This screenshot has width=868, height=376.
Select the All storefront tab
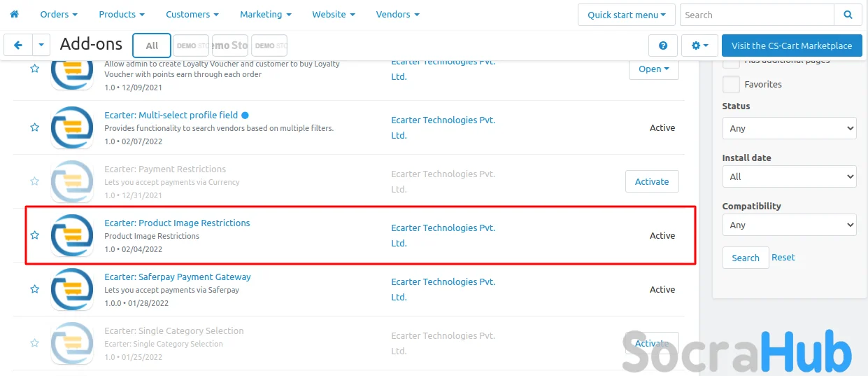tap(152, 46)
